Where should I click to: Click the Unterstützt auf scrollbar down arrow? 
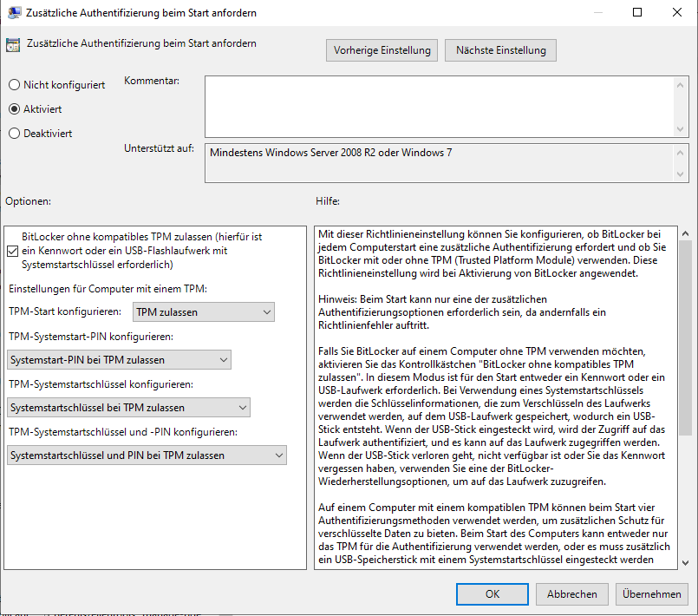680,174
